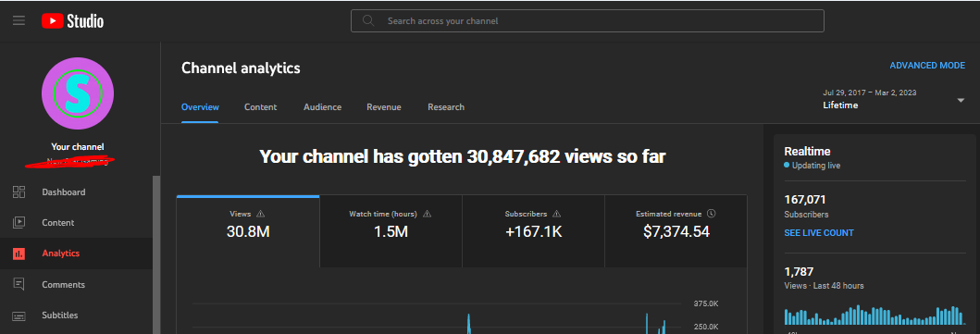
Task: Open the Comments sidebar icon
Action: click(19, 285)
